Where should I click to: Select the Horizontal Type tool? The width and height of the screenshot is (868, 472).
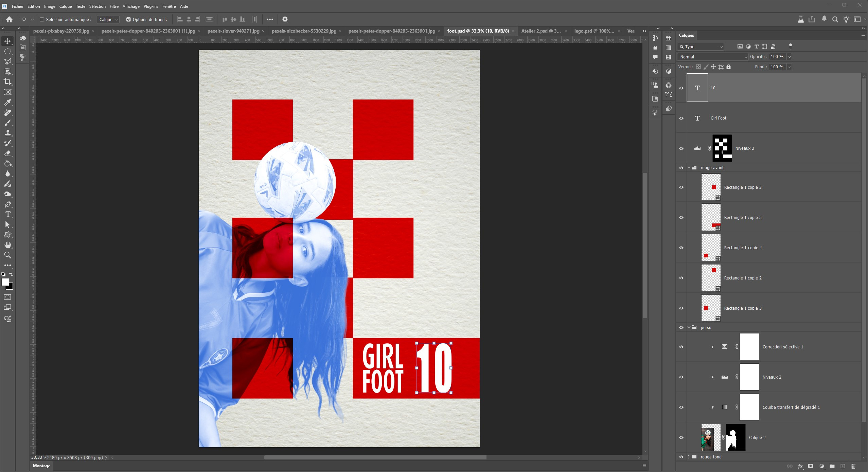pyautogui.click(x=7, y=215)
